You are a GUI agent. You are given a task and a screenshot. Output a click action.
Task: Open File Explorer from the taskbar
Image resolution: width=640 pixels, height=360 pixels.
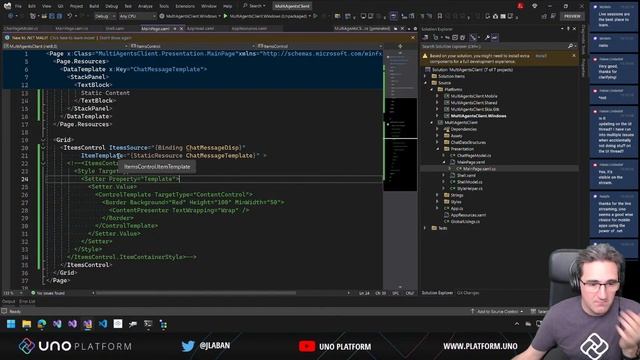tap(27, 324)
